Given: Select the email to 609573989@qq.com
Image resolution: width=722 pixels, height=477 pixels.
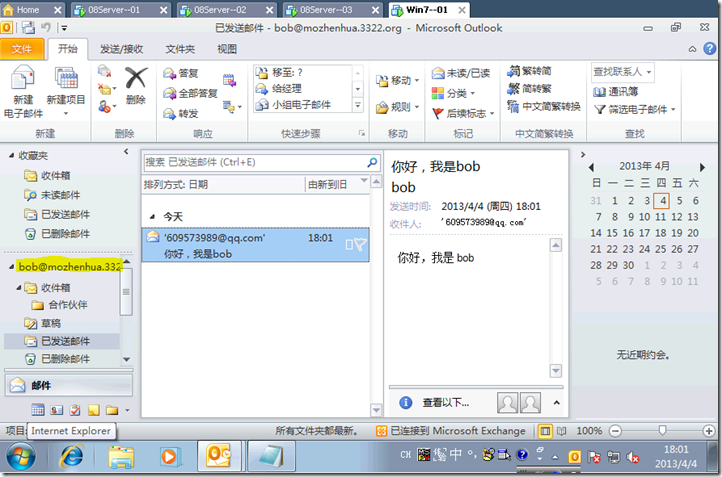Looking at the screenshot, I should coord(255,245).
